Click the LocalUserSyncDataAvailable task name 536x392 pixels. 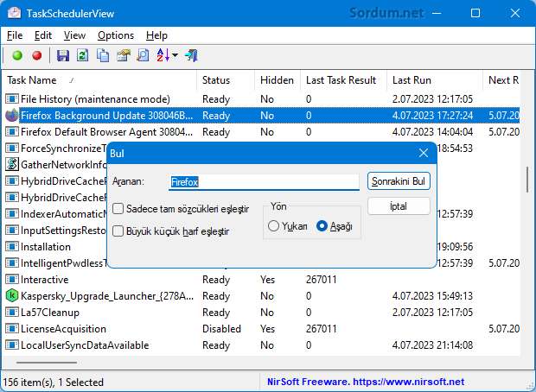(85, 345)
